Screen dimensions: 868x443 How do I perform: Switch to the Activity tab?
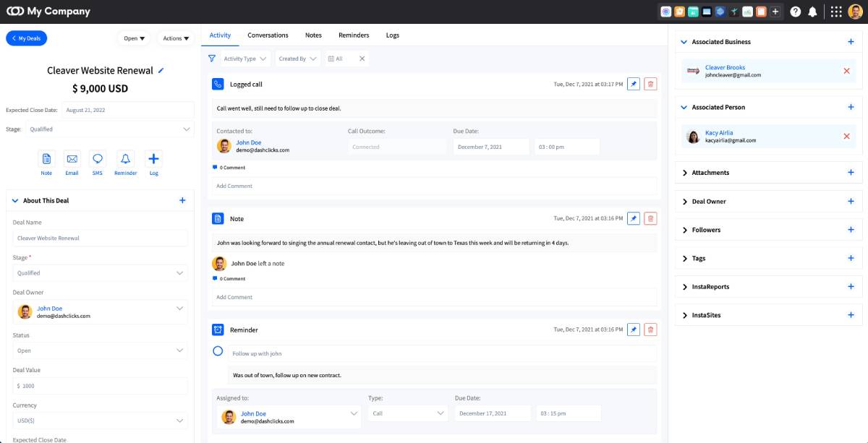(x=220, y=35)
